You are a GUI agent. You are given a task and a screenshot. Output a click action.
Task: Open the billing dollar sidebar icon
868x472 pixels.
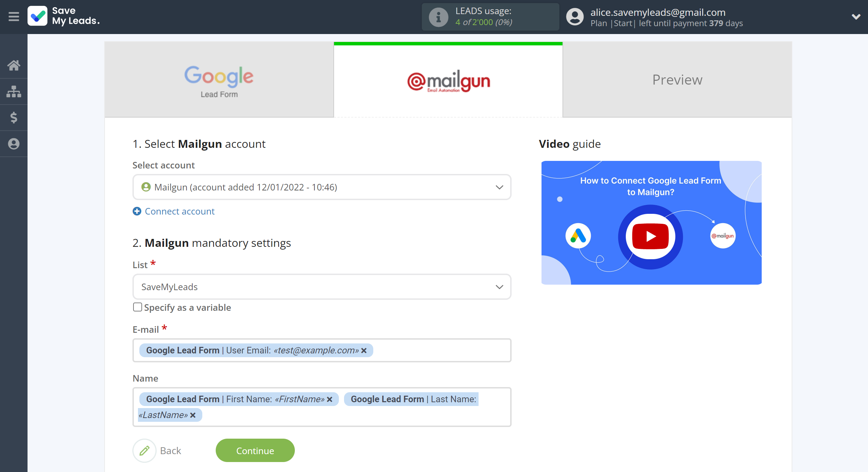pos(14,118)
